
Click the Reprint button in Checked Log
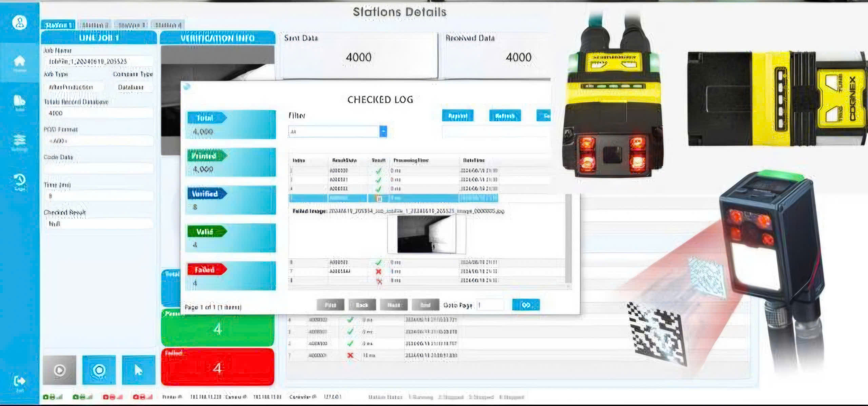click(458, 116)
